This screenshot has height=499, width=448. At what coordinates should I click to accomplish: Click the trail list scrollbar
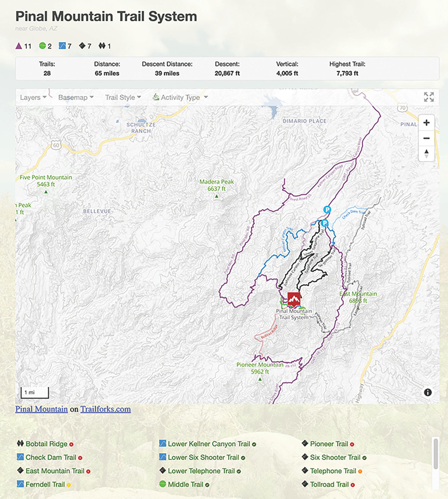coord(435,454)
